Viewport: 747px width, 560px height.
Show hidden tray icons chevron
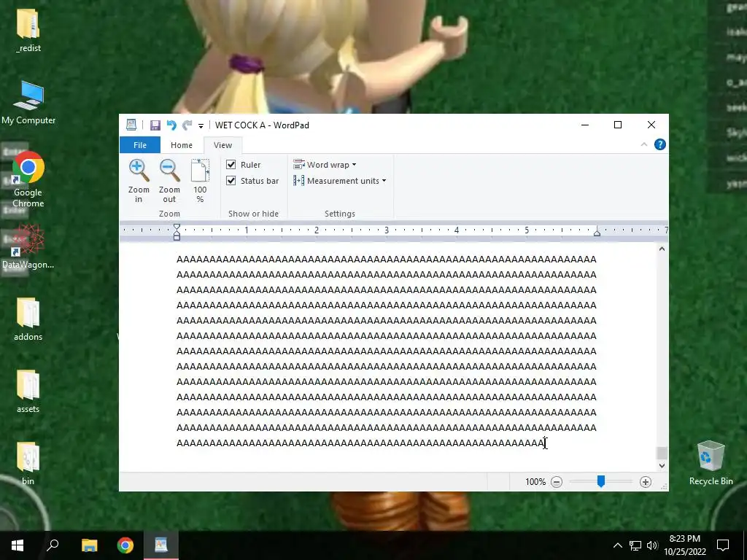pyautogui.click(x=617, y=545)
